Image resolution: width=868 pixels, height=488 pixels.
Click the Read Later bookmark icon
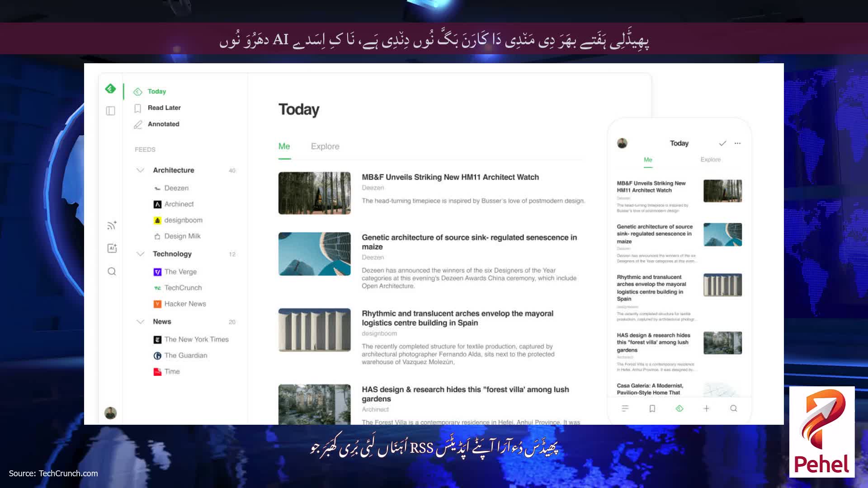(138, 108)
